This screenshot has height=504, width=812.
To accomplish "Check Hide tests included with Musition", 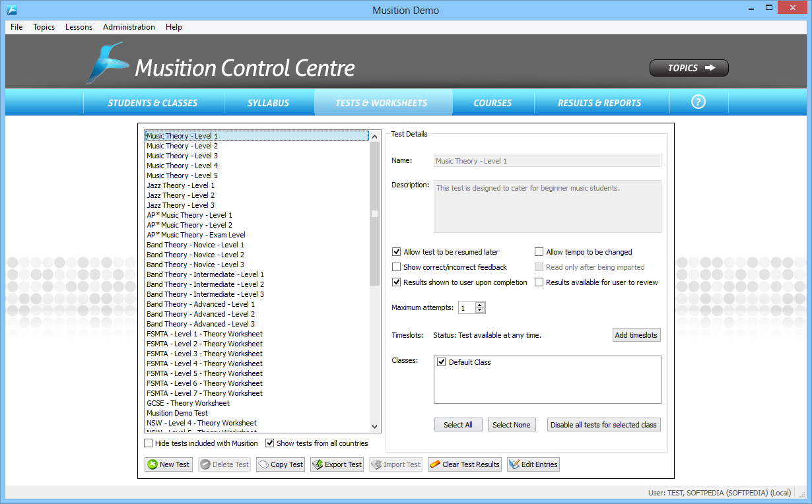I will [x=149, y=443].
